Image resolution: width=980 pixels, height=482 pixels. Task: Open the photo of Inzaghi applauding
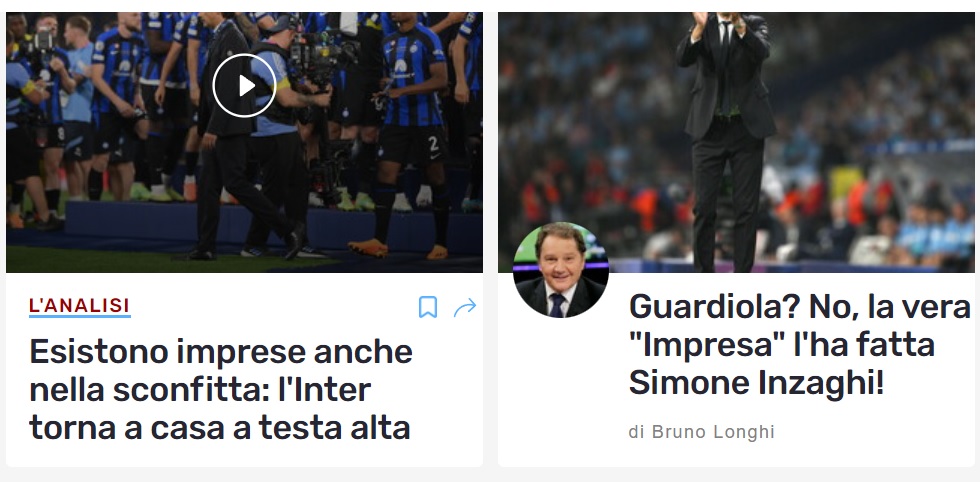[x=736, y=142]
